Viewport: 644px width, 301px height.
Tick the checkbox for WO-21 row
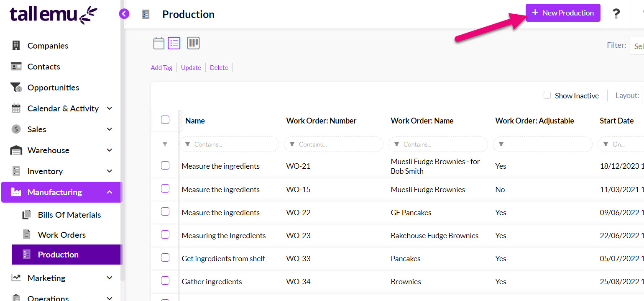click(x=165, y=165)
